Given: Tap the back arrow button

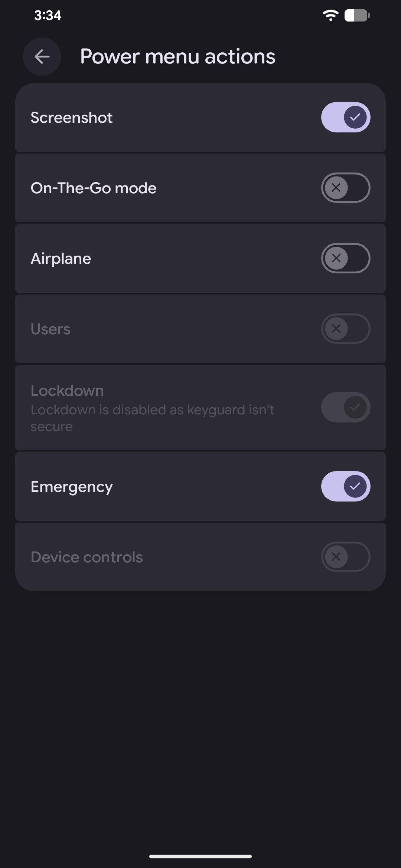Looking at the screenshot, I should coord(42,57).
